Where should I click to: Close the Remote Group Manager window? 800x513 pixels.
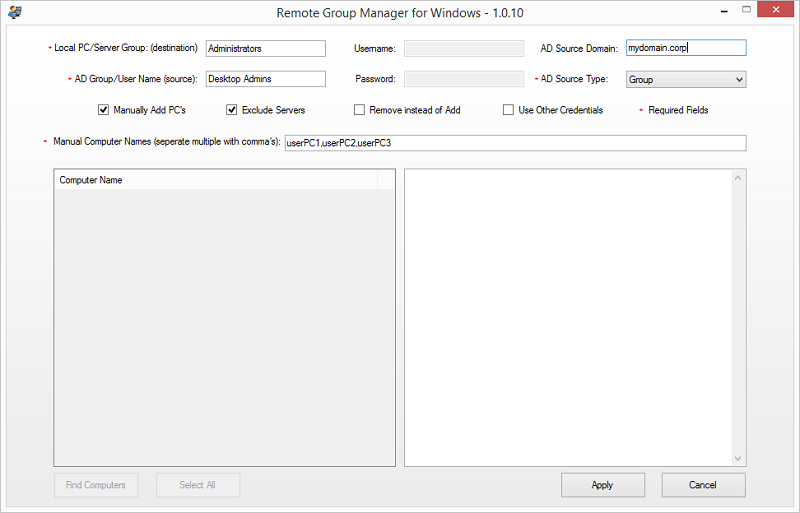pos(776,10)
